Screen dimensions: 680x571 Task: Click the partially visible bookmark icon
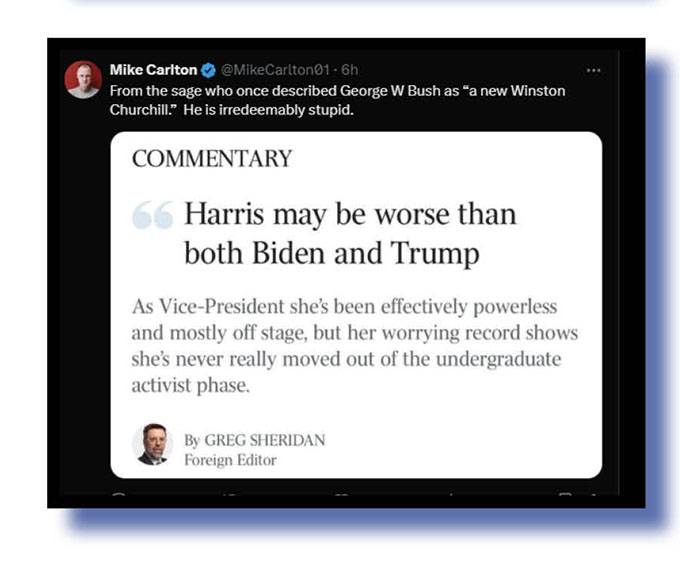[565, 493]
